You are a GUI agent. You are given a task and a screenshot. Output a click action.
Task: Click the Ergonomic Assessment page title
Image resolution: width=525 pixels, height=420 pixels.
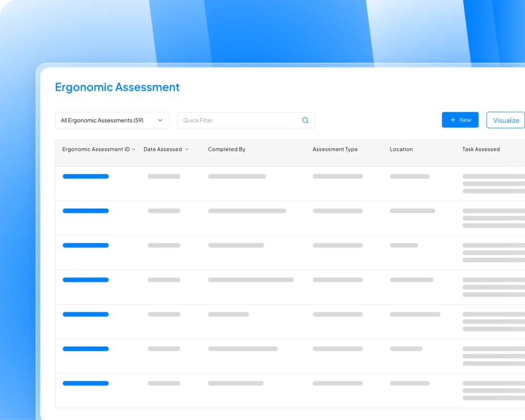click(117, 87)
